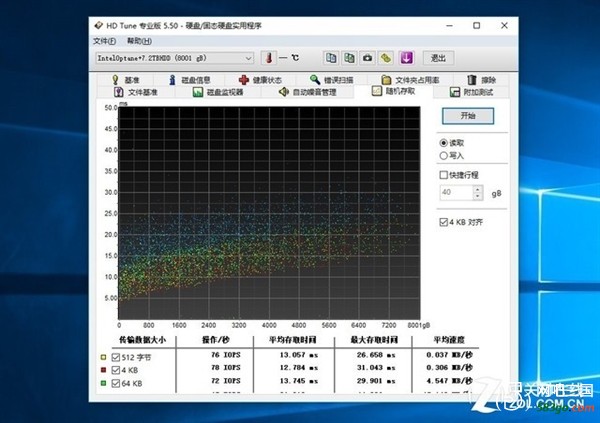Click the 76 IOPS value
Screen dimensions: 600x423
tap(226, 355)
